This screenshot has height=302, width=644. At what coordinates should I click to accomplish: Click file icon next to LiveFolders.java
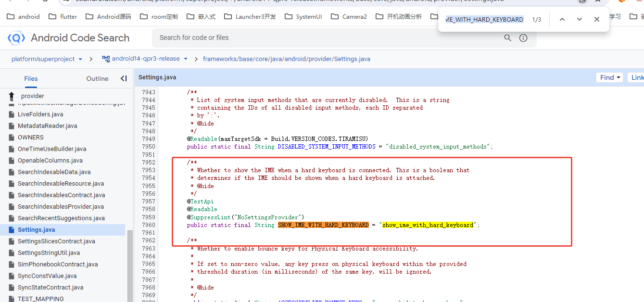point(12,114)
